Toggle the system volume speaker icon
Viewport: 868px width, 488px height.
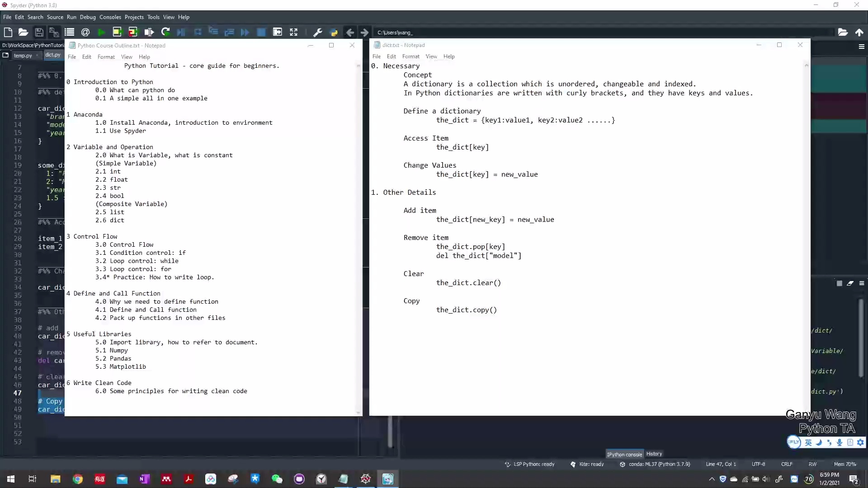pyautogui.click(x=766, y=479)
